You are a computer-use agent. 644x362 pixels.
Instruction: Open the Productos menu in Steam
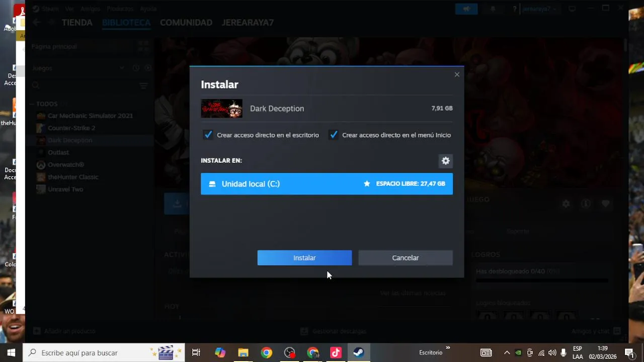pyautogui.click(x=120, y=9)
